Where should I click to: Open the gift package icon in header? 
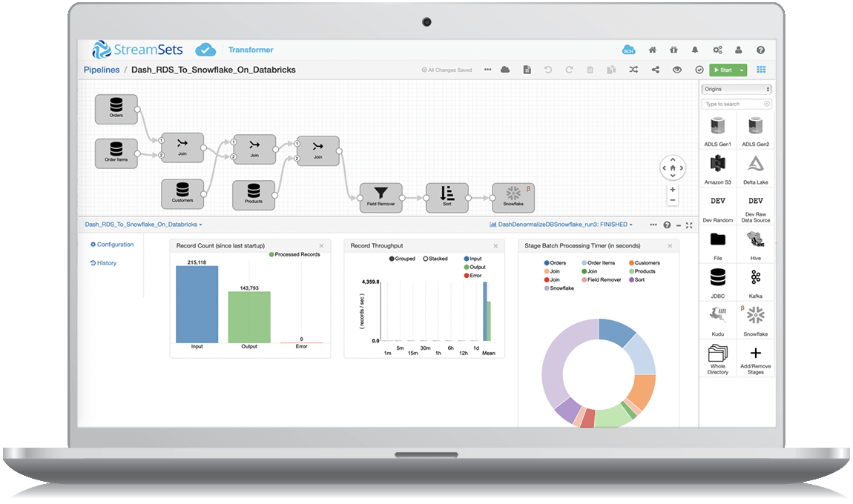click(673, 50)
